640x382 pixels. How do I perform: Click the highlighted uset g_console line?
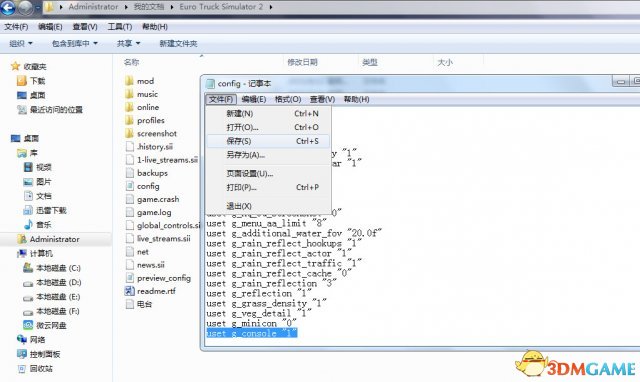pyautogui.click(x=251, y=333)
